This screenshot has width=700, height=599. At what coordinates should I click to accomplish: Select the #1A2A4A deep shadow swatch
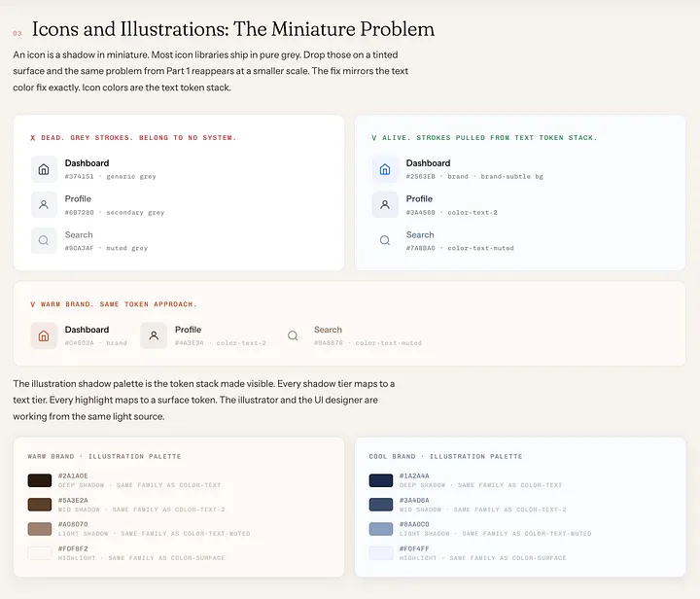tap(381, 480)
